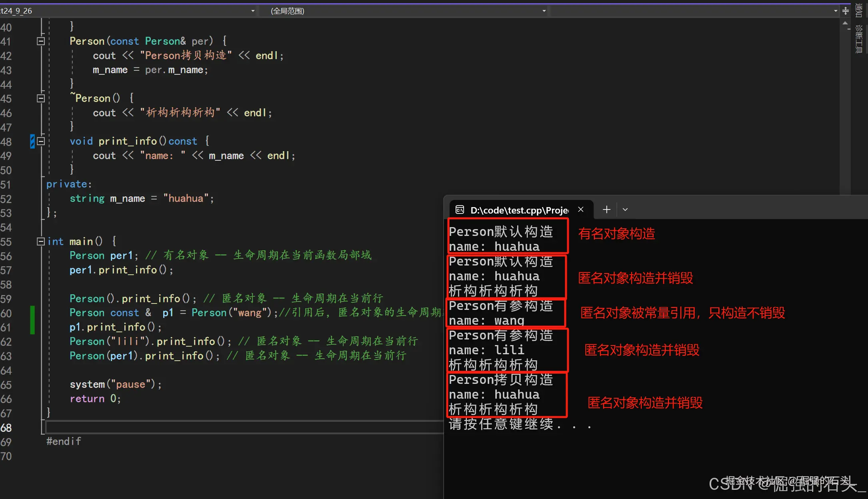
Task: Click scroll-up arrow of editor scrollbar
Action: pyautogui.click(x=845, y=23)
